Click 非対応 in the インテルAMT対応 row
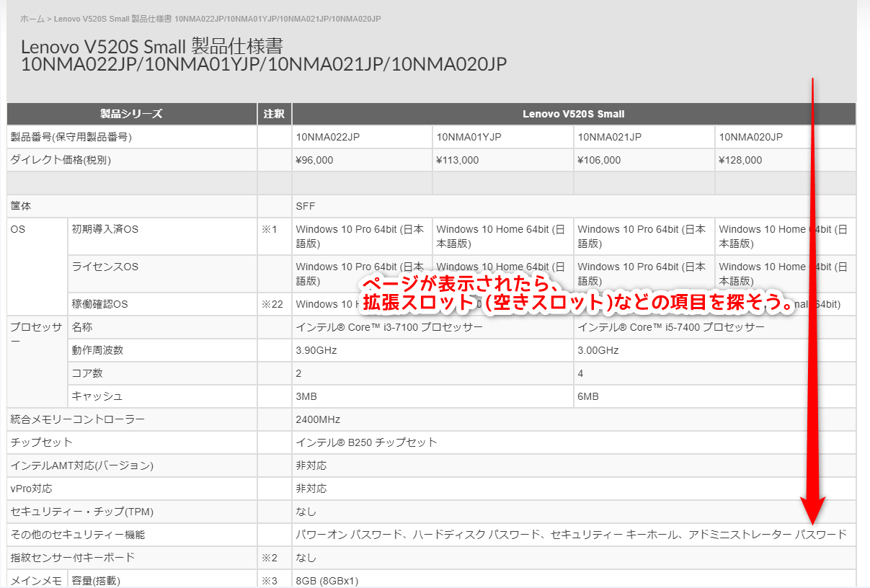The image size is (870, 588). tap(311, 465)
